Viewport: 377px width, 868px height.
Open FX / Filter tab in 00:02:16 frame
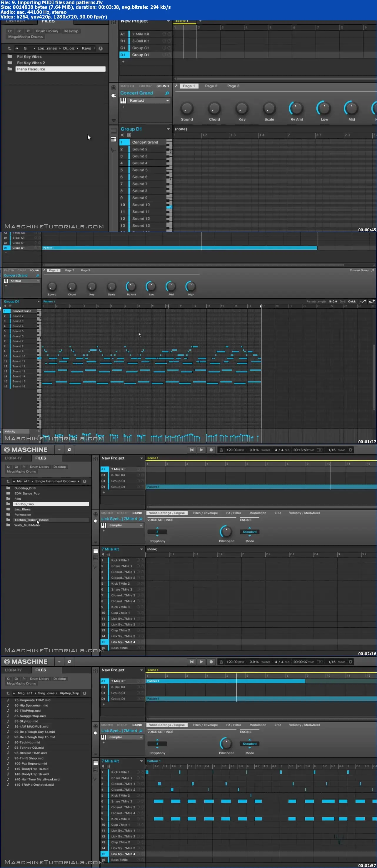coord(234,513)
